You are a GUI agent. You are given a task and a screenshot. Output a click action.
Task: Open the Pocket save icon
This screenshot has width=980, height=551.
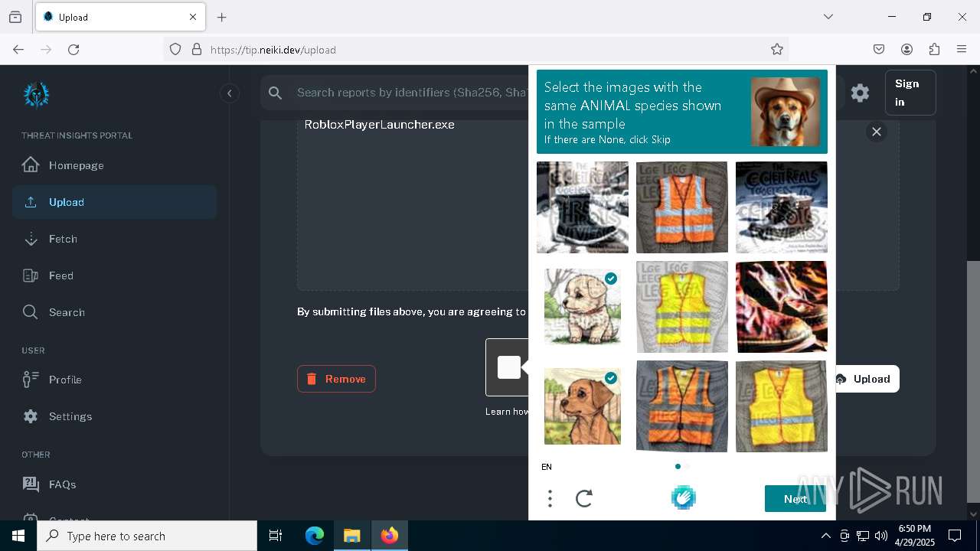879,49
